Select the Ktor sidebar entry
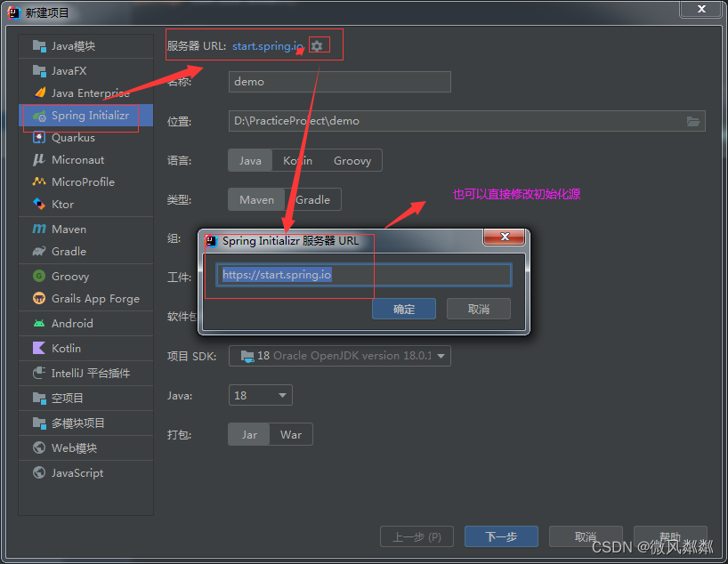Screen dimensions: 728x564 click(x=86, y=205)
